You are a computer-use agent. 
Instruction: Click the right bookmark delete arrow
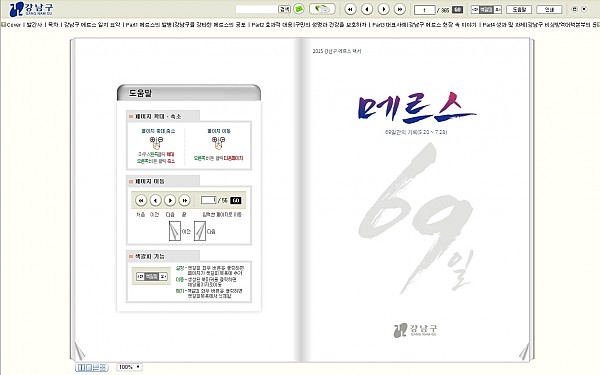497,10
